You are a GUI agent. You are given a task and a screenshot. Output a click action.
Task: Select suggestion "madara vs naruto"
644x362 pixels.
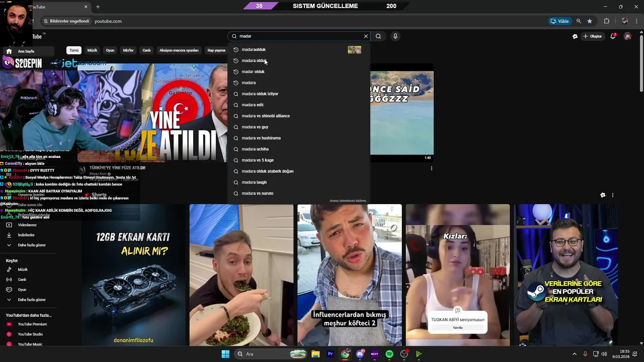299,193
